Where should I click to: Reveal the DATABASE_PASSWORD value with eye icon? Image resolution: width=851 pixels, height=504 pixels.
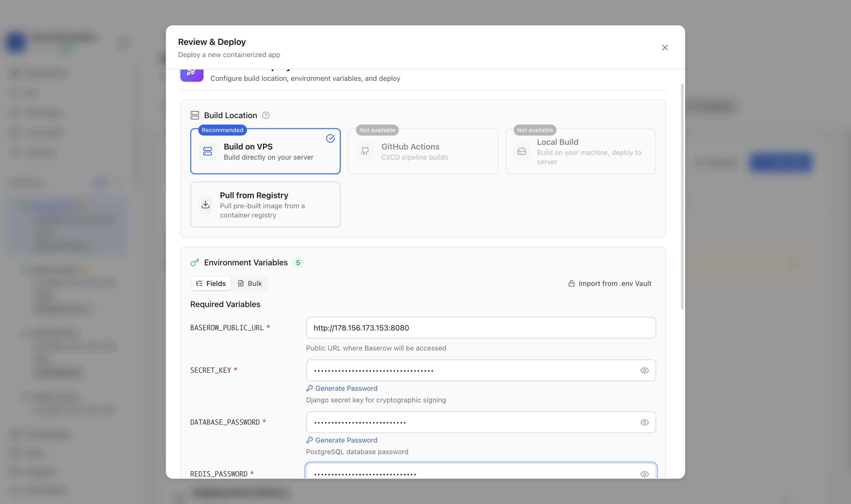644,422
